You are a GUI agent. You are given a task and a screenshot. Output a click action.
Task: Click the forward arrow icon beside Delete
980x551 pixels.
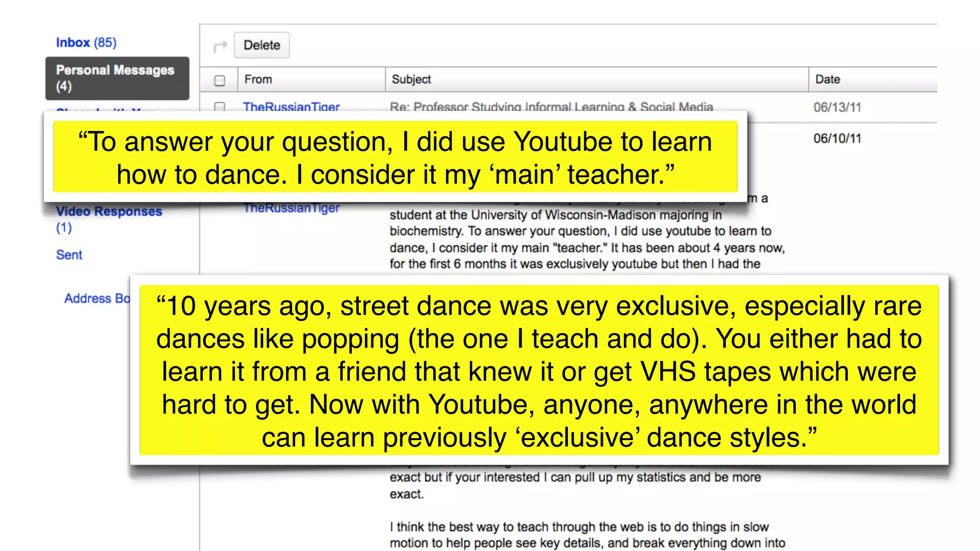click(220, 46)
